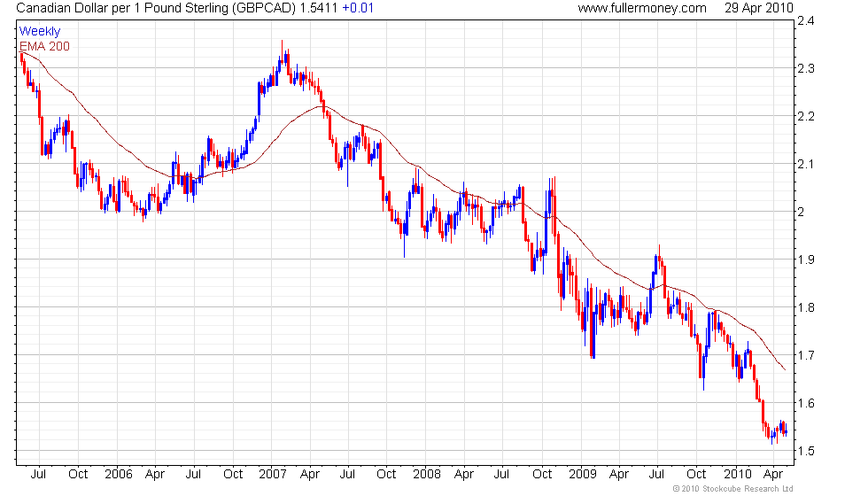Select the 2006 label on time axis

[x=119, y=475]
